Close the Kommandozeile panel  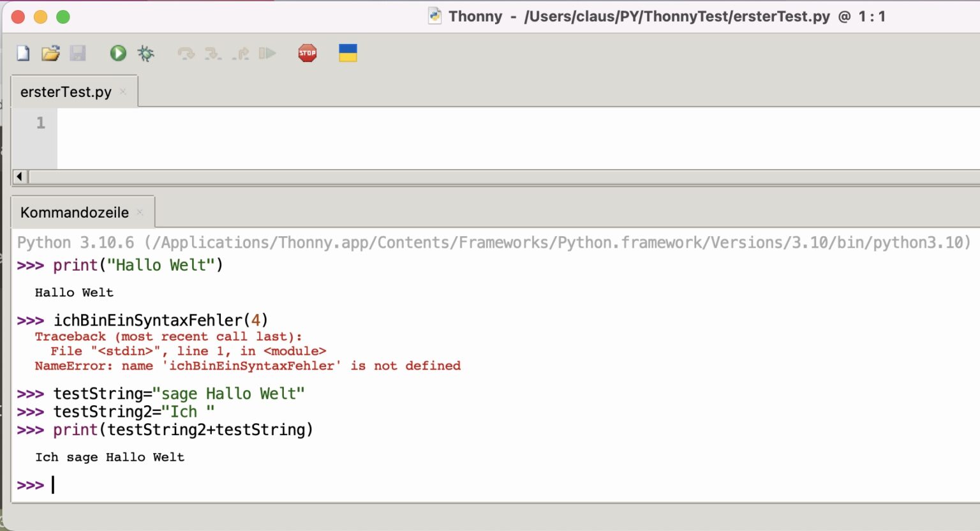pos(140,213)
